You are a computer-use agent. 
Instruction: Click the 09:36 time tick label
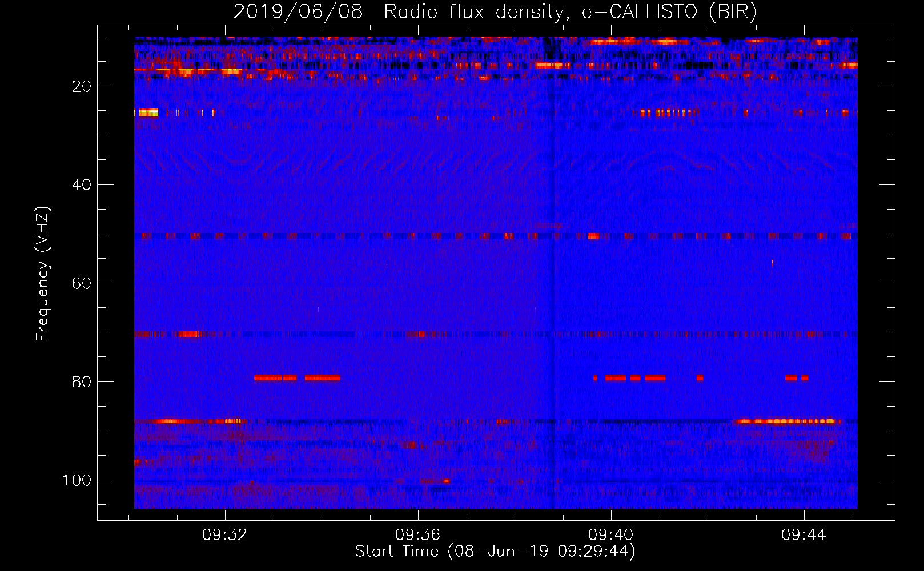tap(418, 534)
